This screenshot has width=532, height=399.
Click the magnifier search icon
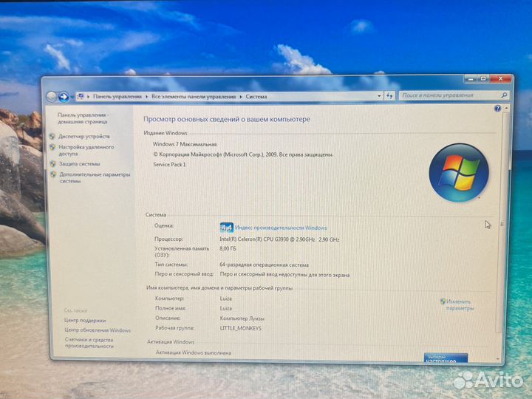[x=504, y=95]
